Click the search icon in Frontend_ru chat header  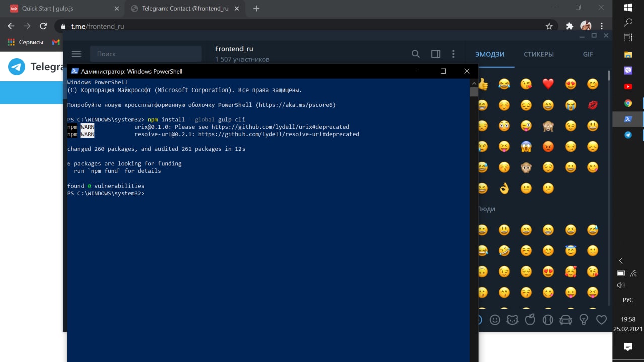pyautogui.click(x=416, y=54)
